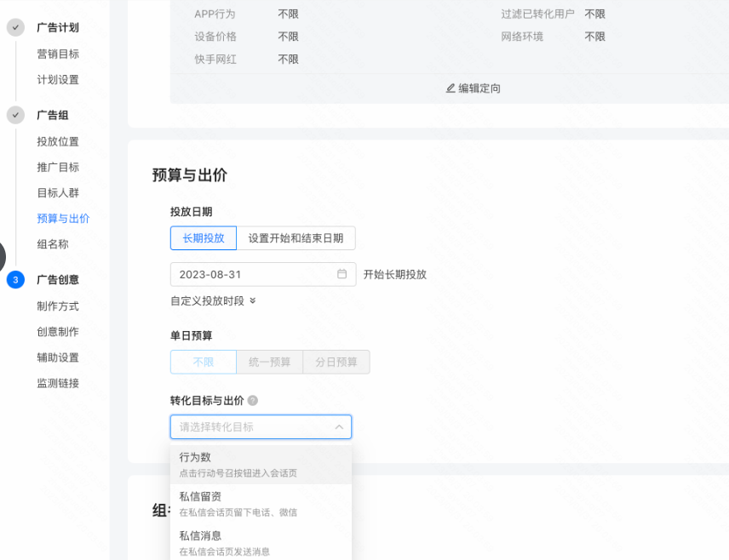Go to 广告组 section in sidebar

[x=53, y=115]
